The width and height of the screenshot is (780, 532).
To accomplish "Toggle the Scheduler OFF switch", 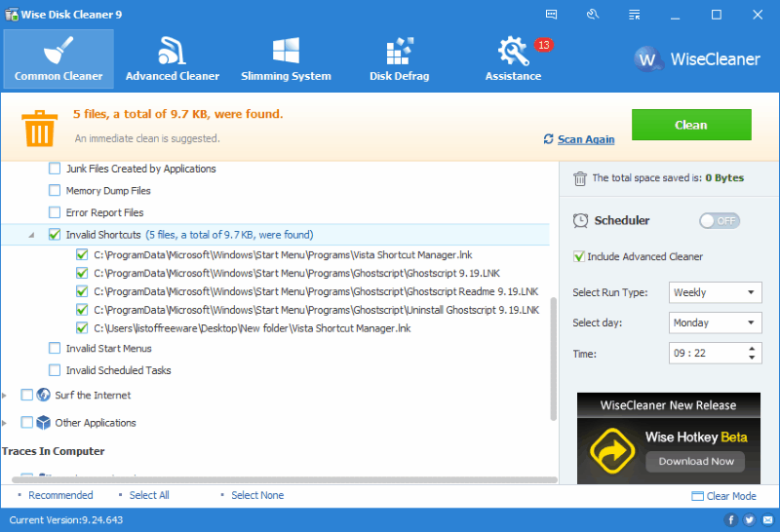I will tap(720, 221).
